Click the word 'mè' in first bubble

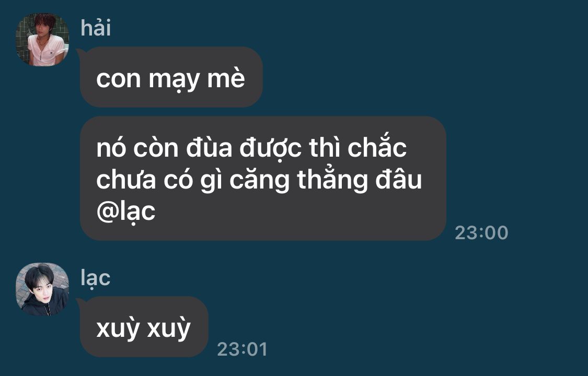226,78
